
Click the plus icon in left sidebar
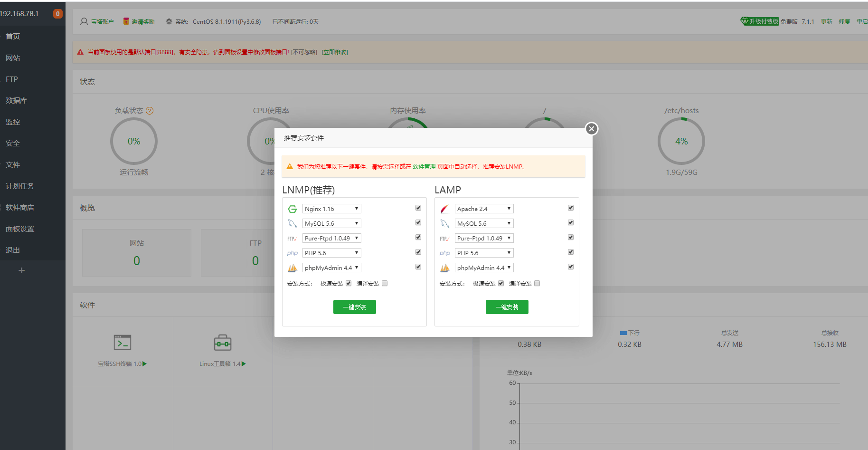pos(21,270)
